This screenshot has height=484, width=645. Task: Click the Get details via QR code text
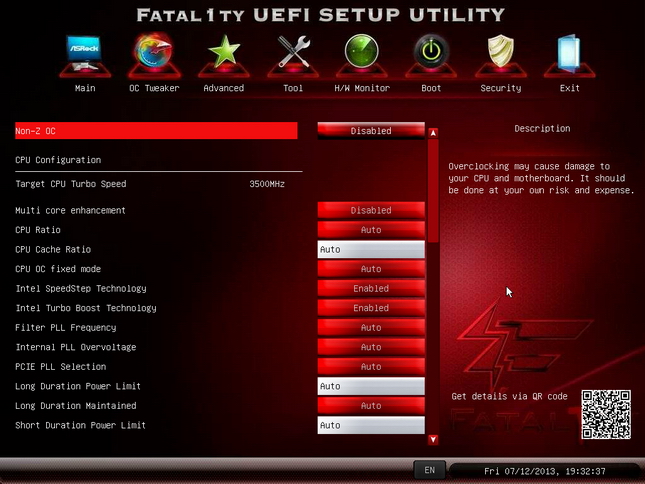click(x=509, y=396)
